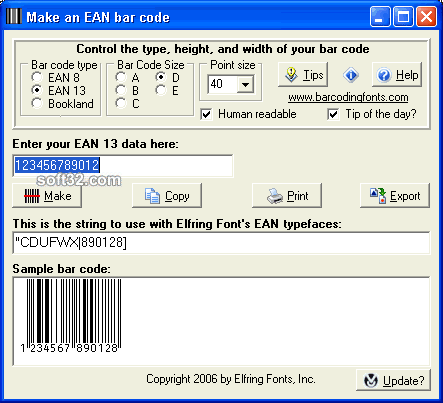Export the bar code
The image size is (443, 403).
coord(395,196)
